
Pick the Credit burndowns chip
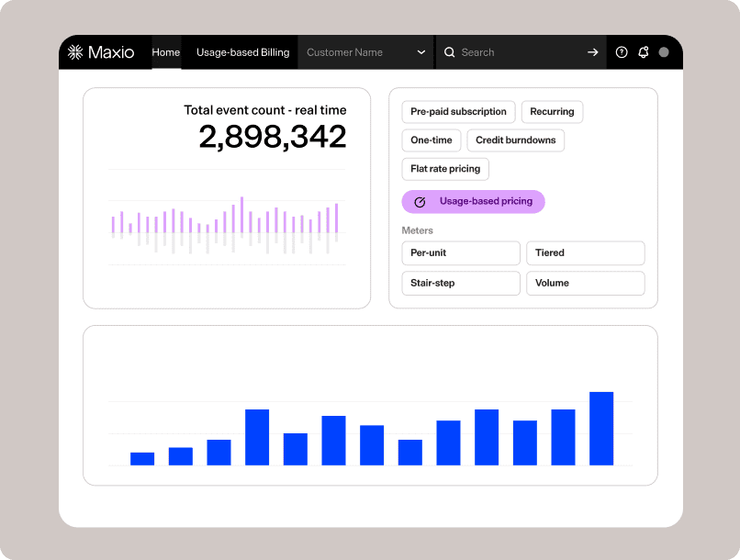click(515, 140)
